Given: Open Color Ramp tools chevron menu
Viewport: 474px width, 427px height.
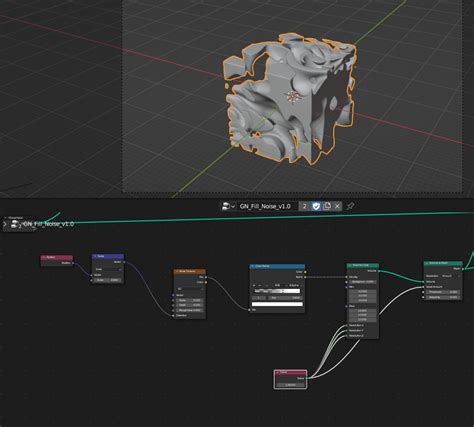Looking at the screenshot, I should 266,285.
